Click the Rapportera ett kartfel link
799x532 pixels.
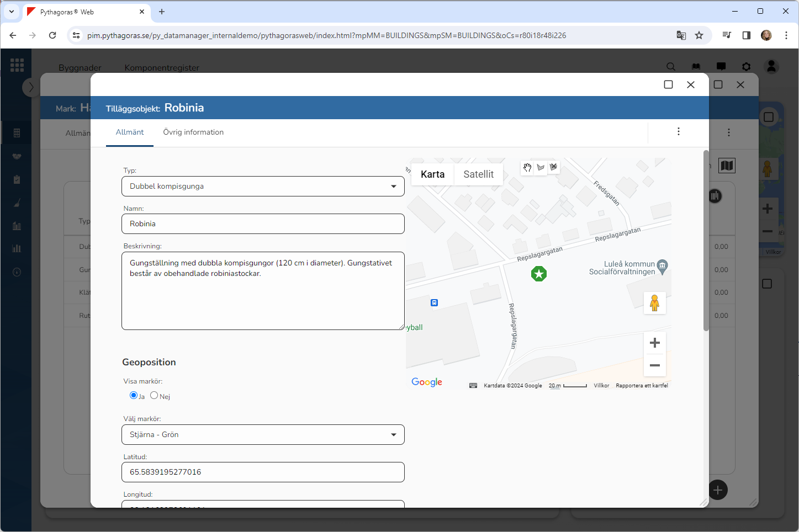642,386
